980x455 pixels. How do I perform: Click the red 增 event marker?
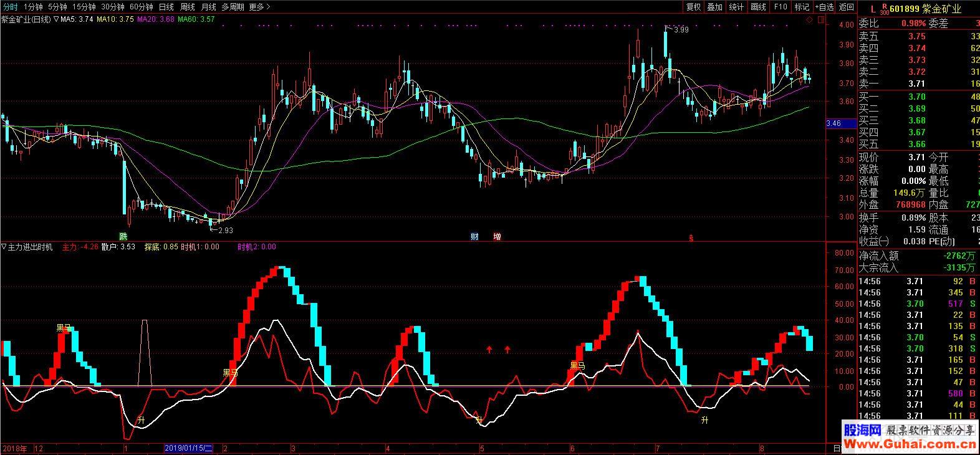coord(497,236)
